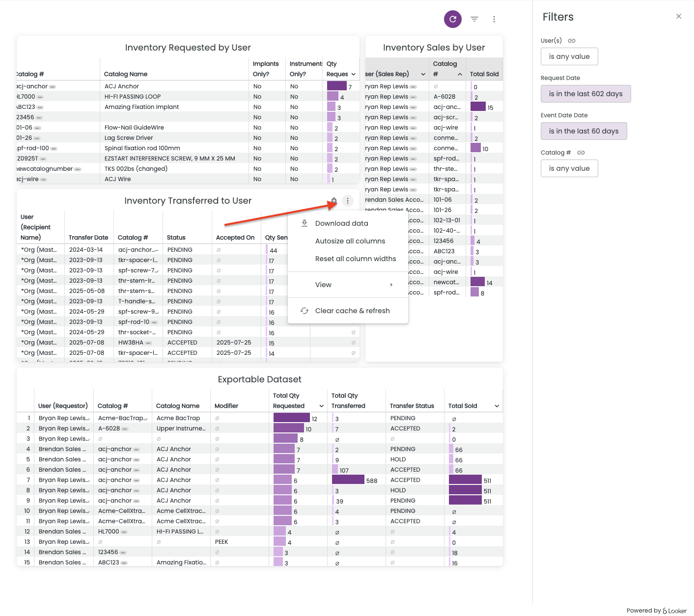Image resolution: width=694 pixels, height=616 pixels.
Task: Click the ellipsis badge next to acj-anchor in Inventory Requested
Action: click(x=53, y=87)
